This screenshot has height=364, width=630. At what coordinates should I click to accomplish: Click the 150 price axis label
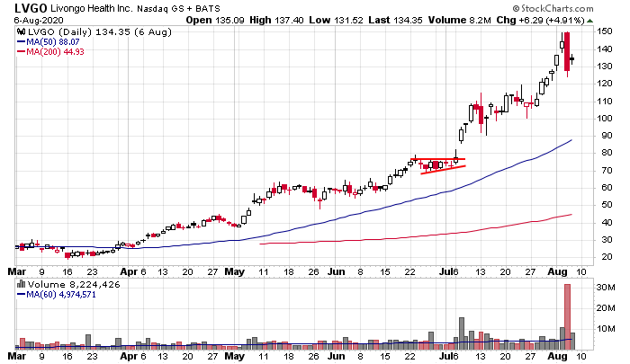tap(604, 31)
